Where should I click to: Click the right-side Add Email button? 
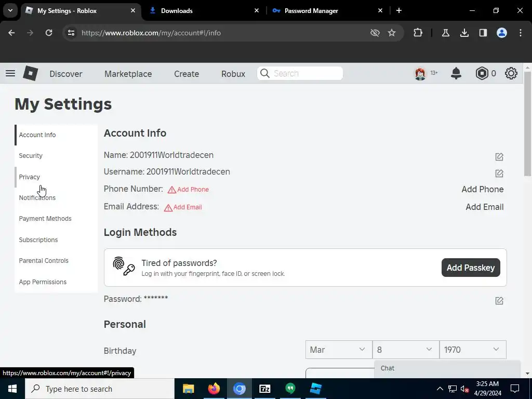coord(485,207)
